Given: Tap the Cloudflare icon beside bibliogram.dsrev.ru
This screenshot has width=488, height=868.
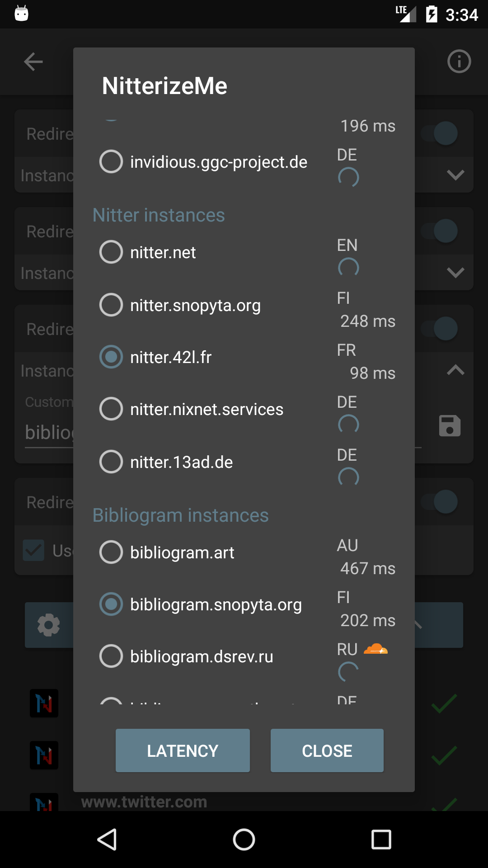Looking at the screenshot, I should 375,650.
